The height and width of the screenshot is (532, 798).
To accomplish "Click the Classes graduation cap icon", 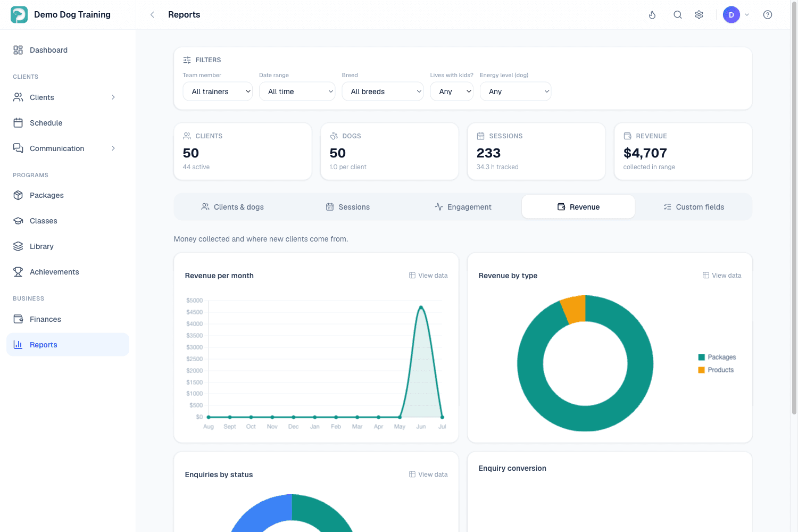I will [18, 221].
